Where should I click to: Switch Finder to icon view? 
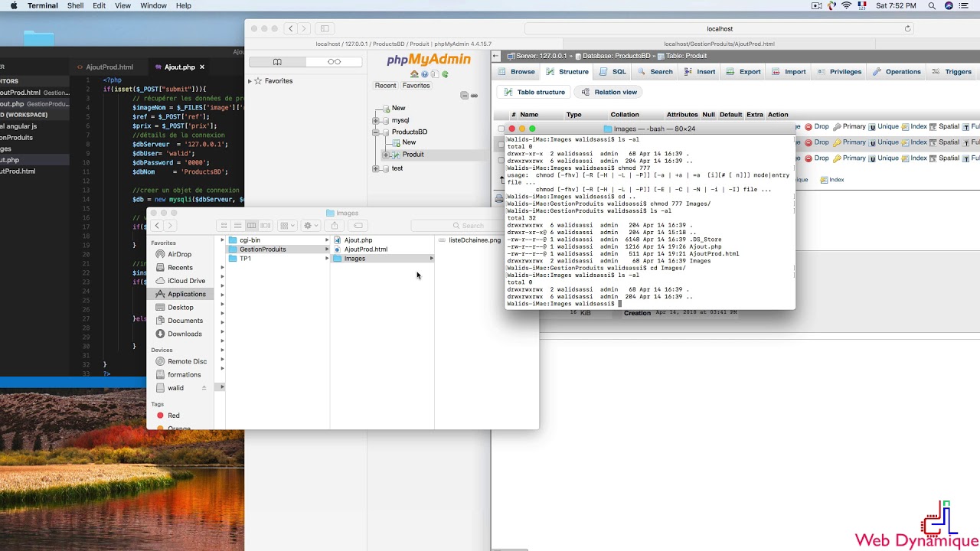pyautogui.click(x=224, y=226)
